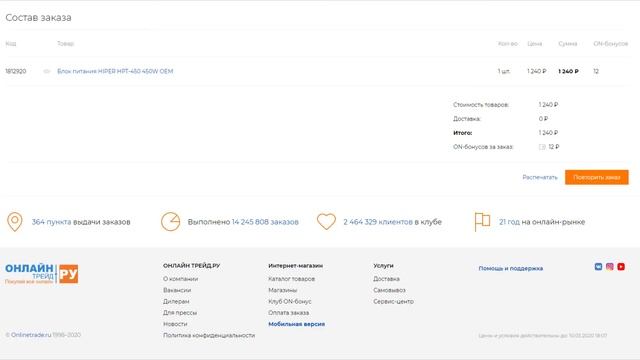Click the small icon beside product name
Screen dimensions: 640x360
[x=47, y=71]
